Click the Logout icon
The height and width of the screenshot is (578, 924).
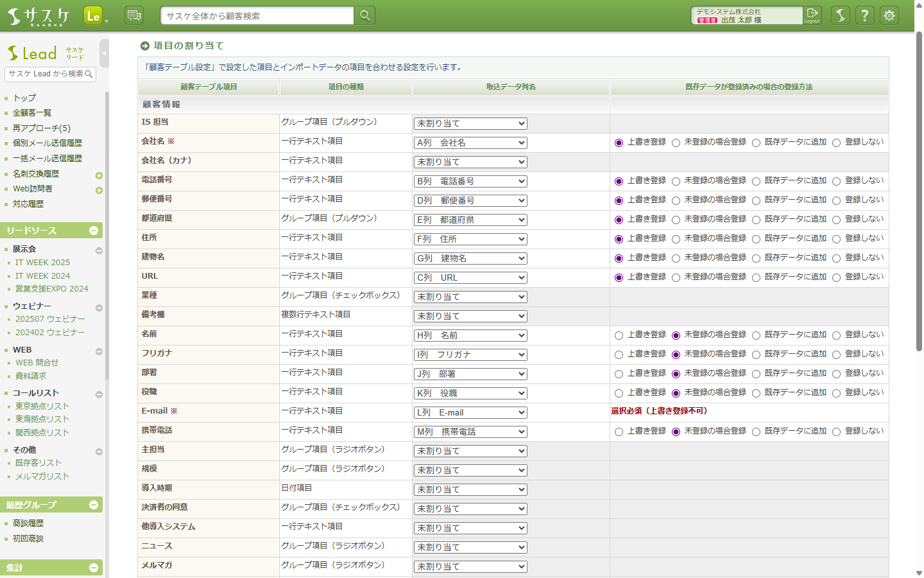coord(812,15)
